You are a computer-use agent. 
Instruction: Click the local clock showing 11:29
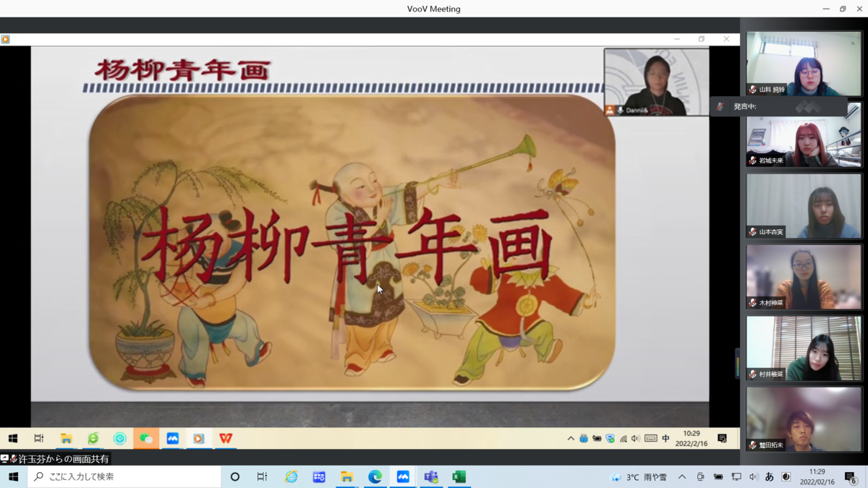click(x=817, y=477)
